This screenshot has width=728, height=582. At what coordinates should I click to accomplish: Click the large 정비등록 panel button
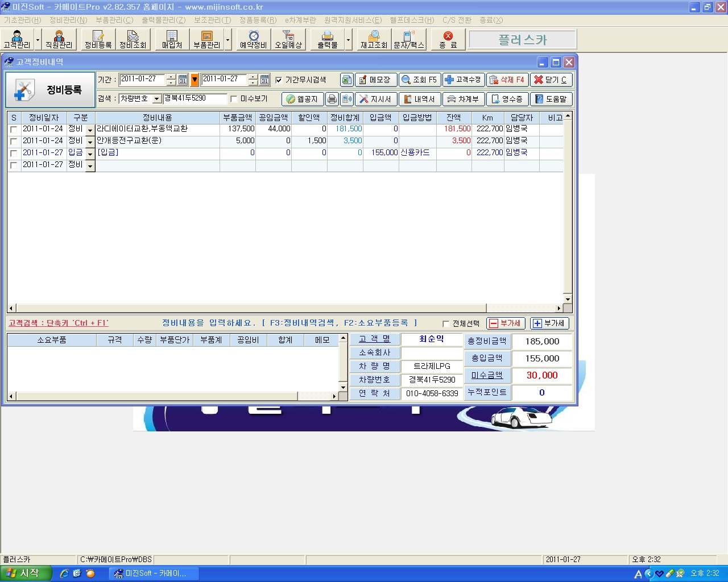50,90
